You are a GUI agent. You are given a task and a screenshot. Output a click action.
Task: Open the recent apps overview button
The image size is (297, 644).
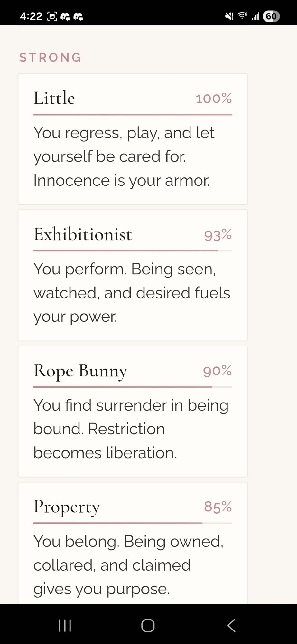pyautogui.click(x=65, y=625)
